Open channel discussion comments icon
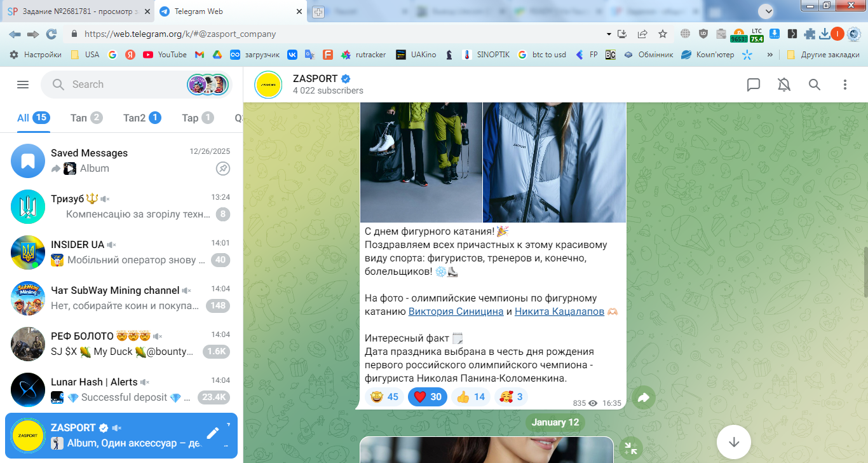Viewport: 868px width, 463px height. (754, 85)
